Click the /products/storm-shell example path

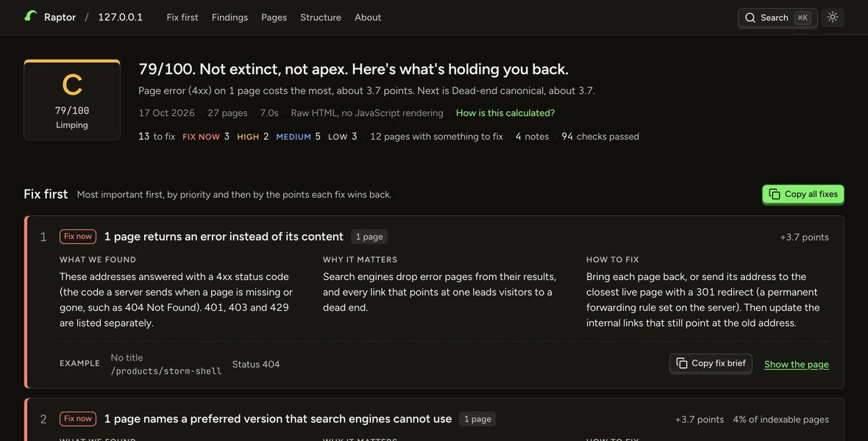click(166, 371)
